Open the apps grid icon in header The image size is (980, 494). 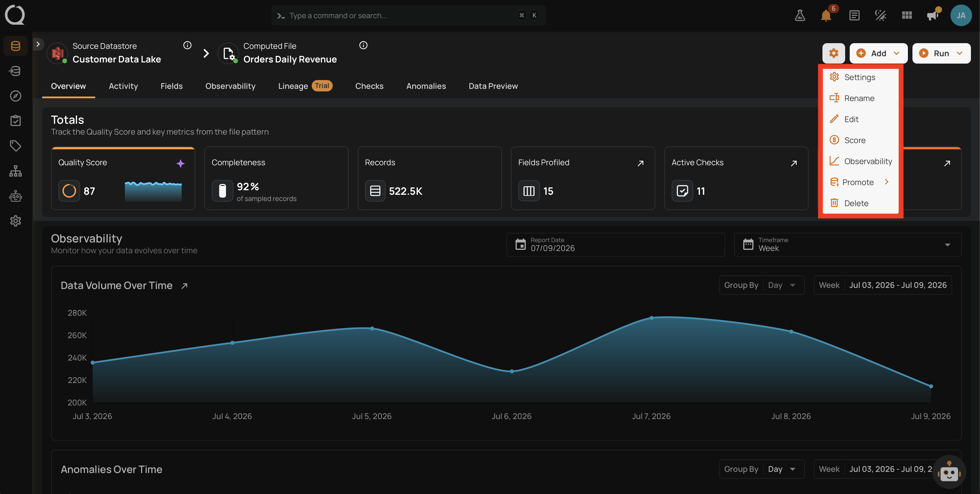pos(906,15)
